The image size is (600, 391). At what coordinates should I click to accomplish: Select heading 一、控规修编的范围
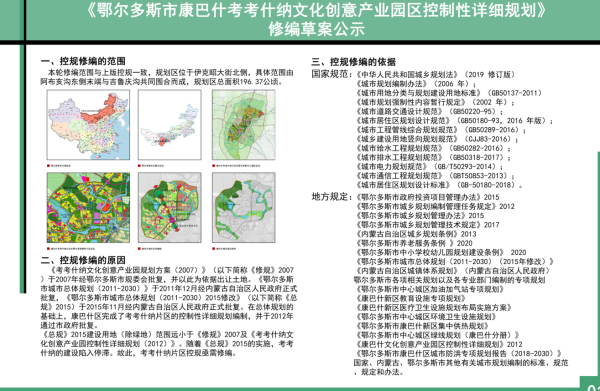click(83, 61)
